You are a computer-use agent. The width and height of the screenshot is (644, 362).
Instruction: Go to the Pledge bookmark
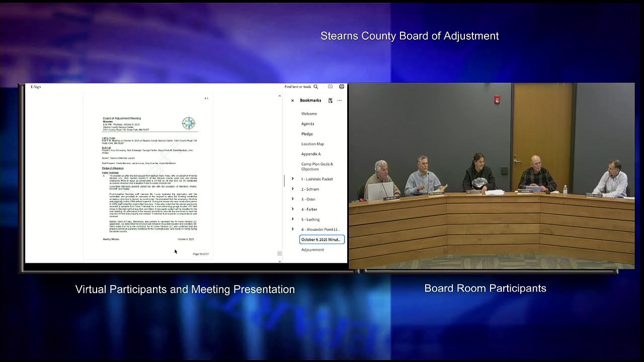[307, 134]
